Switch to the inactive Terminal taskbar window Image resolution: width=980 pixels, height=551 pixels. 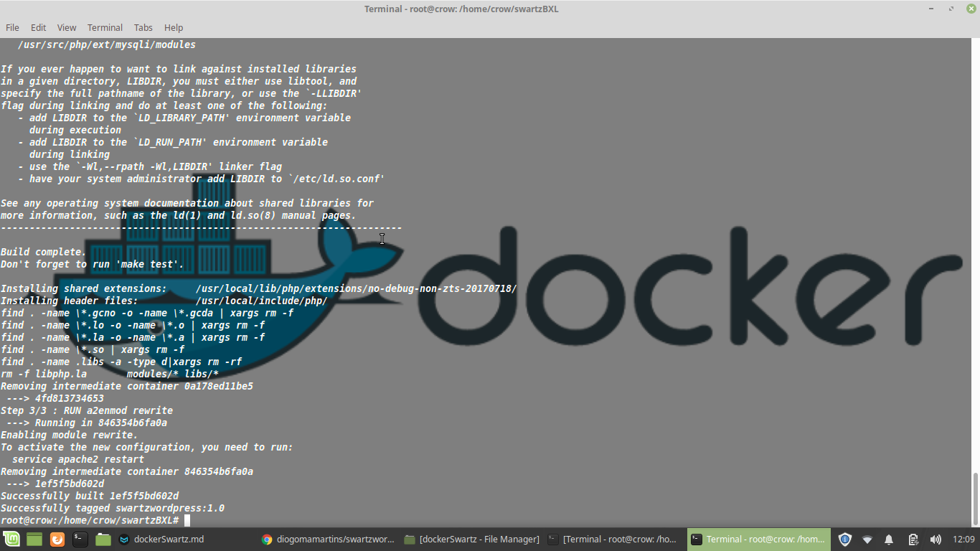point(613,540)
